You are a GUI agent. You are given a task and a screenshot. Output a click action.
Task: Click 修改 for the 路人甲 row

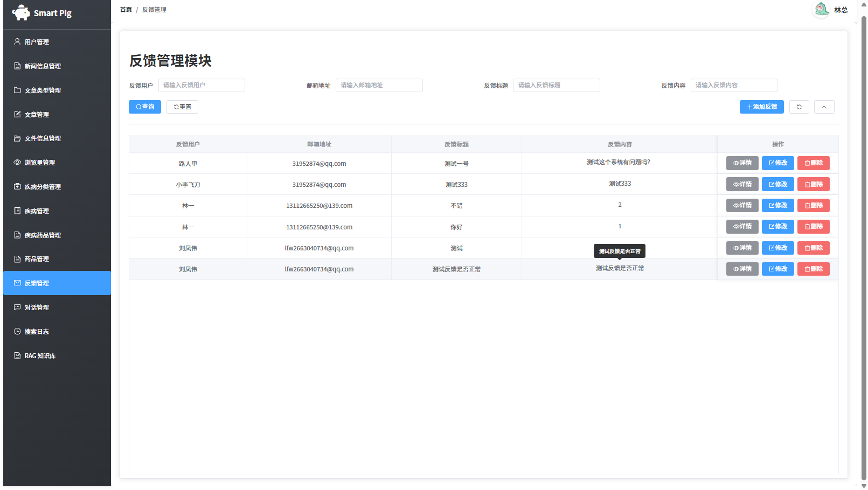tap(778, 163)
